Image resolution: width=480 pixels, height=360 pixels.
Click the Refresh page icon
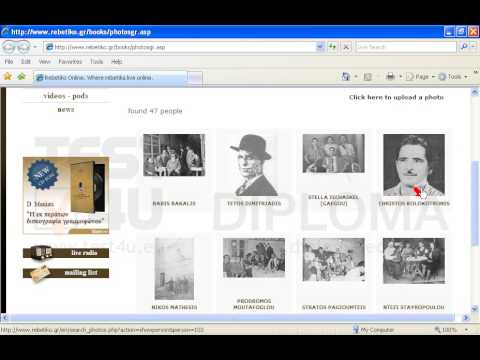click(332, 47)
